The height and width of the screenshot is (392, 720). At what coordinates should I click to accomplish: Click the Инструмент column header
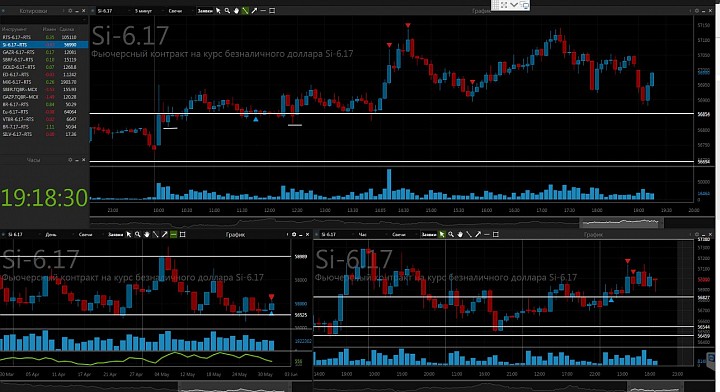click(x=14, y=29)
